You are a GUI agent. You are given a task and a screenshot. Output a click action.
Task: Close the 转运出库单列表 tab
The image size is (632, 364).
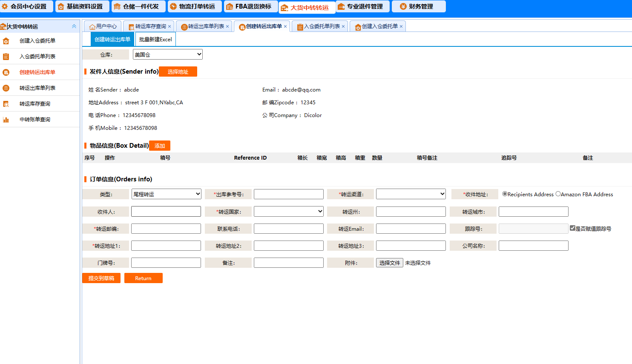click(x=227, y=26)
